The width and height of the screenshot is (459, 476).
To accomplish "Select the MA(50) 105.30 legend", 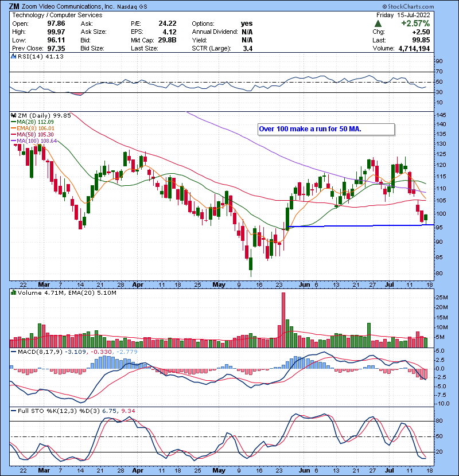I will coord(32,134).
